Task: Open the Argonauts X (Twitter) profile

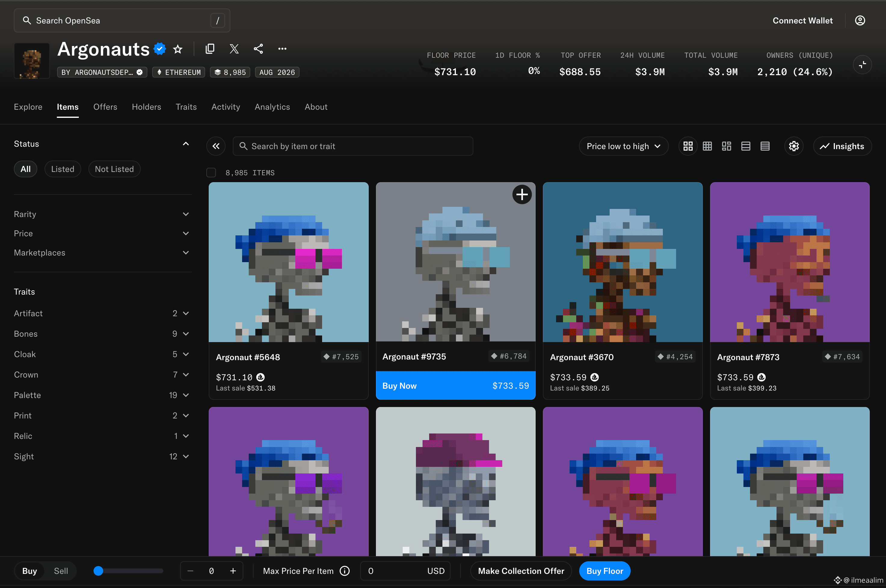Action: (234, 49)
